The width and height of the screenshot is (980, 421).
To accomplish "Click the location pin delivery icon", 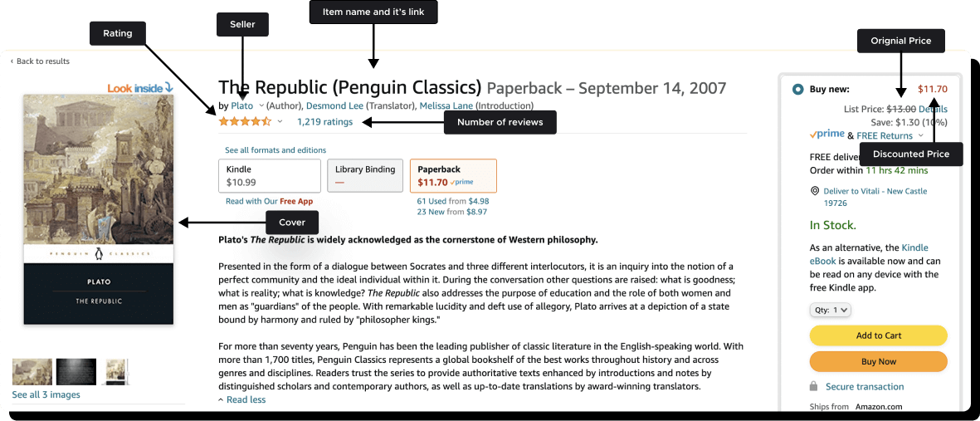I will coord(814,191).
